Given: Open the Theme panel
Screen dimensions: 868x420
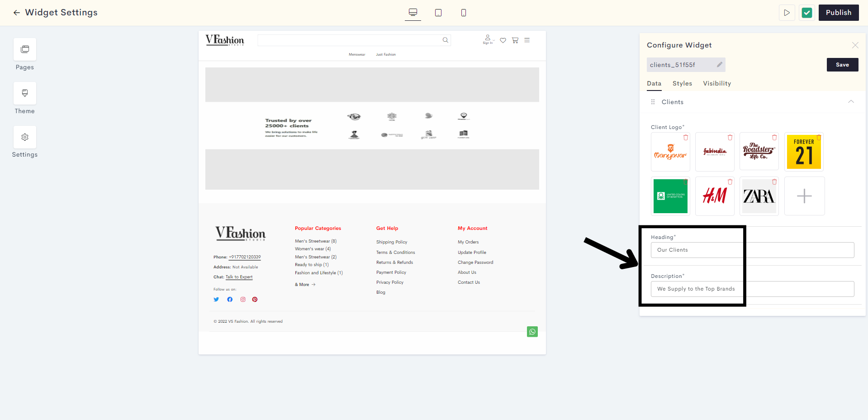Looking at the screenshot, I should point(25,93).
